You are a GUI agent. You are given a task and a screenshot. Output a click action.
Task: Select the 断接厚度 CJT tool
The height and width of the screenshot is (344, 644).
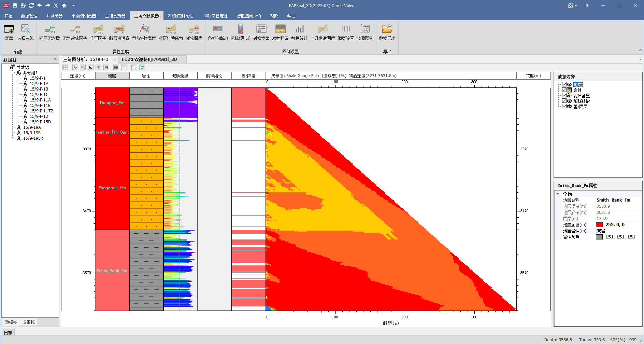pyautogui.click(x=194, y=32)
